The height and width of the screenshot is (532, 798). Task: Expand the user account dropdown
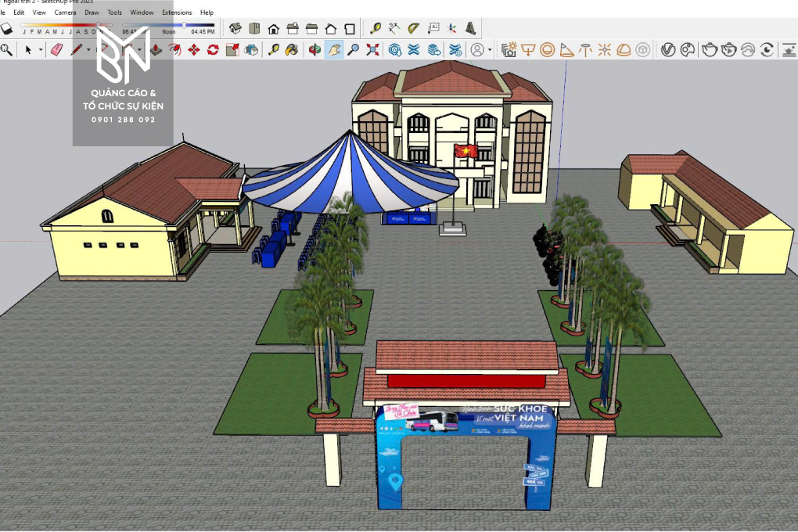tap(490, 50)
